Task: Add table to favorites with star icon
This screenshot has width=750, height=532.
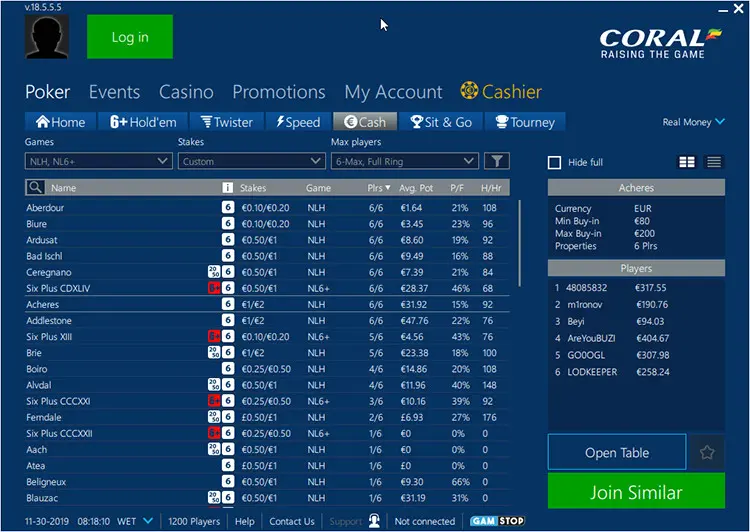Action: tap(707, 453)
